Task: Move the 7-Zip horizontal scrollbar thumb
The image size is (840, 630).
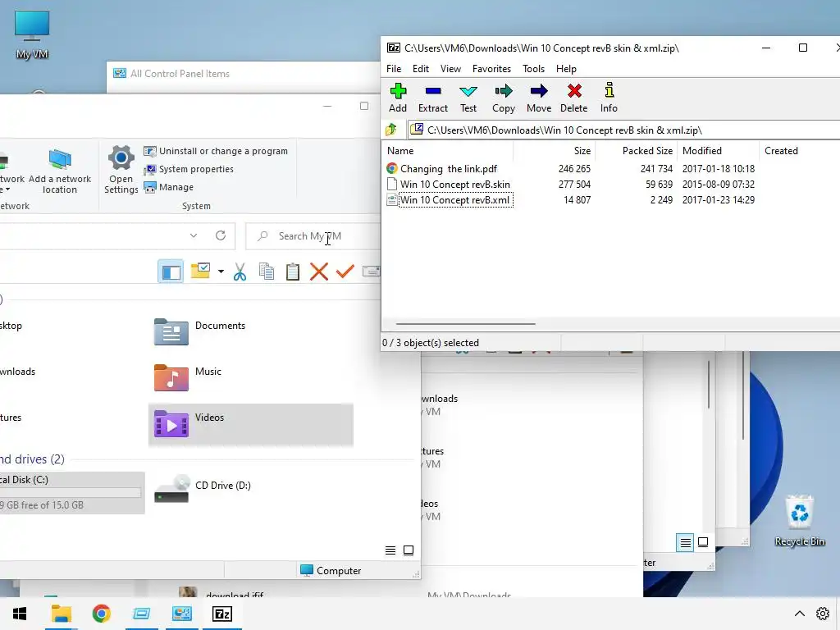Action: pyautogui.click(x=466, y=323)
